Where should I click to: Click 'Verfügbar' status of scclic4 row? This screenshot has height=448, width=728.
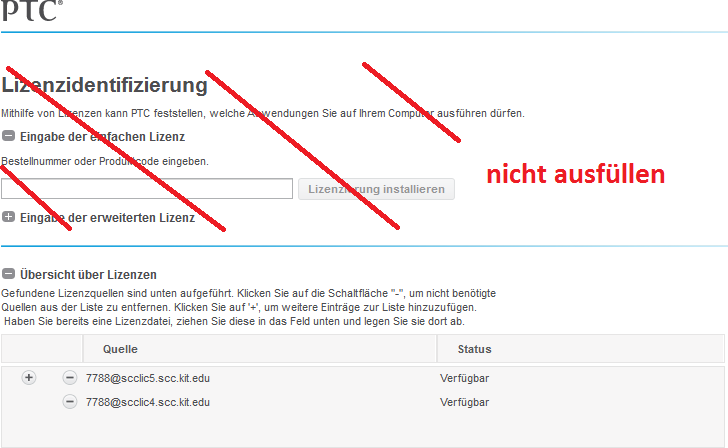464,402
